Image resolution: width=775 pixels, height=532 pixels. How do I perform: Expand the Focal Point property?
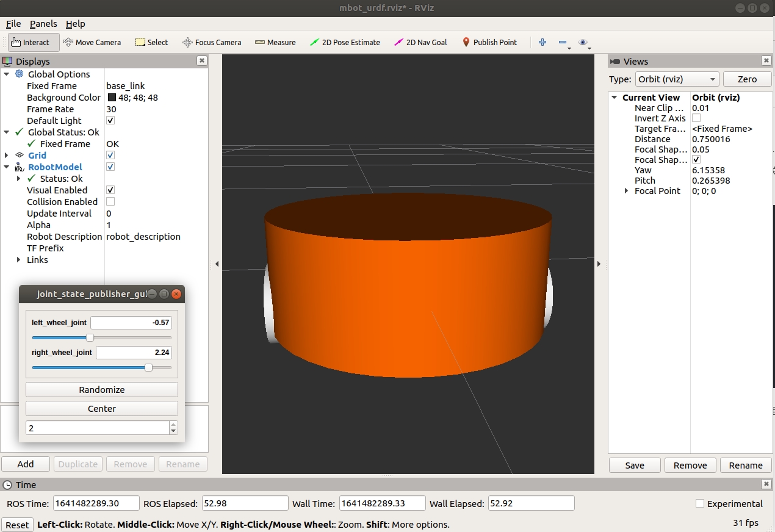coord(627,191)
